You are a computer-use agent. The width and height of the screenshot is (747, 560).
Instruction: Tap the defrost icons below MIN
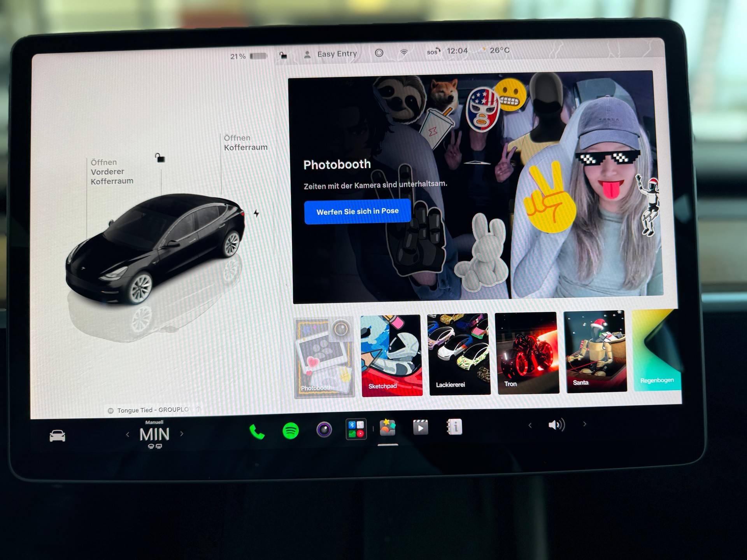(x=154, y=446)
